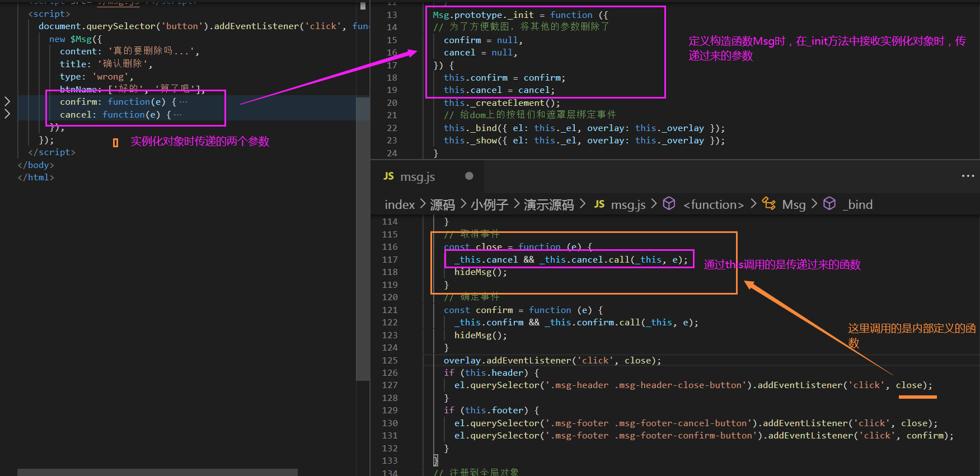The width and height of the screenshot is (980, 476).
Task: Click 'this.confirm = confirm;' on line 18
Action: pyautogui.click(x=505, y=77)
